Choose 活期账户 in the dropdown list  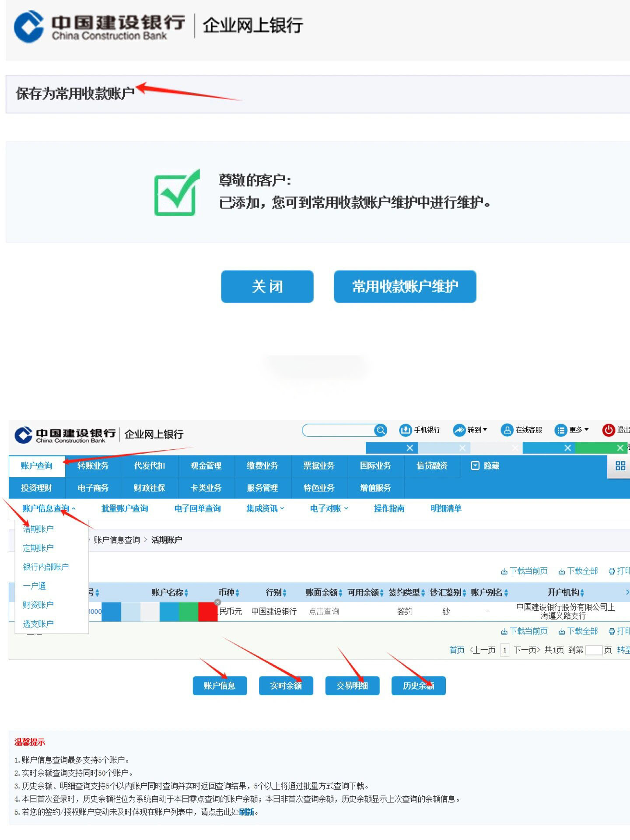pyautogui.click(x=38, y=529)
